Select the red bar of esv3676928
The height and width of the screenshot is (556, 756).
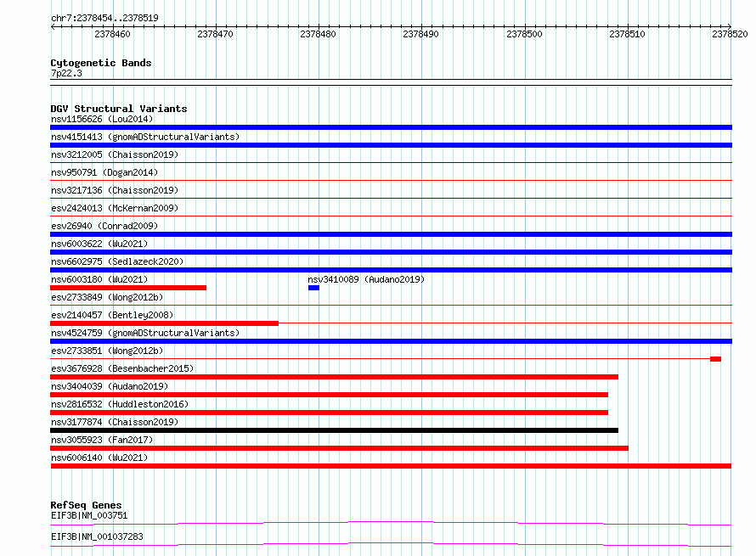[334, 377]
